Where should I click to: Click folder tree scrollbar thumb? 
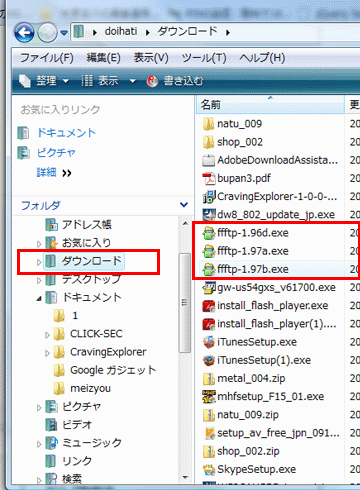185,303
